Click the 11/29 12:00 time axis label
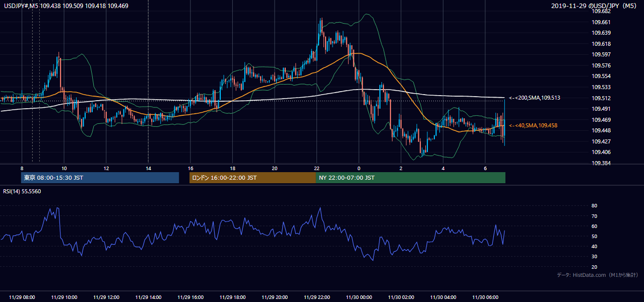The width and height of the screenshot is (644, 302). tap(106, 297)
